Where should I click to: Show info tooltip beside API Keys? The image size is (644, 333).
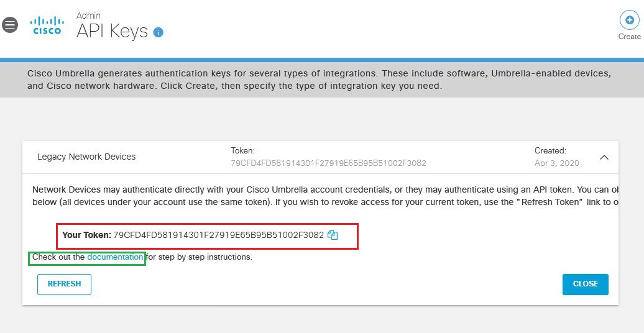click(x=158, y=32)
